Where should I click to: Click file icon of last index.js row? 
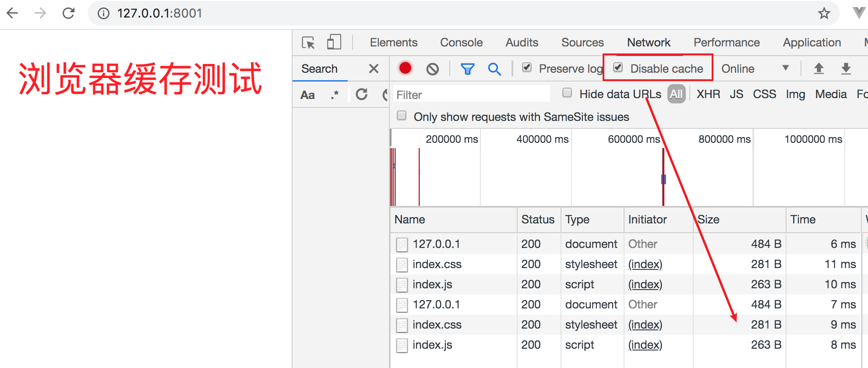pyautogui.click(x=402, y=345)
